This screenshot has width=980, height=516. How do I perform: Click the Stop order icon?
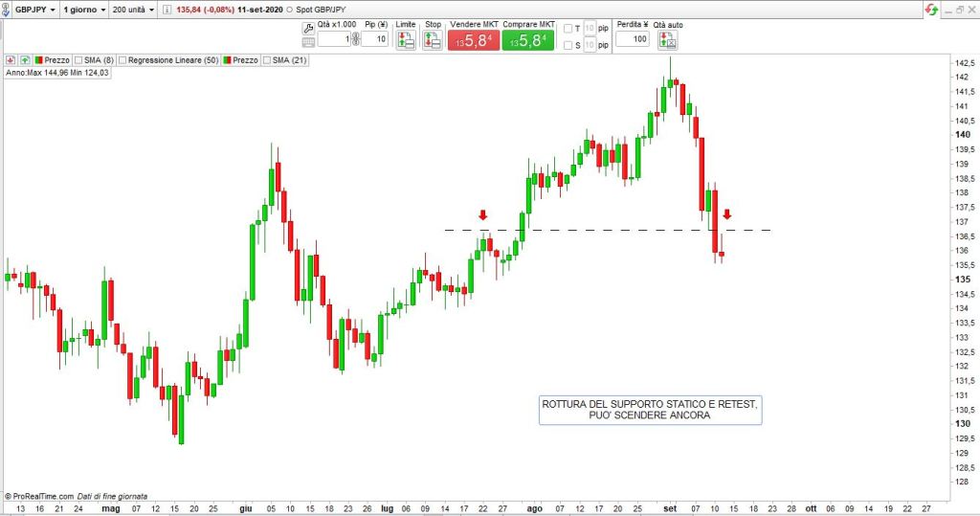point(433,40)
